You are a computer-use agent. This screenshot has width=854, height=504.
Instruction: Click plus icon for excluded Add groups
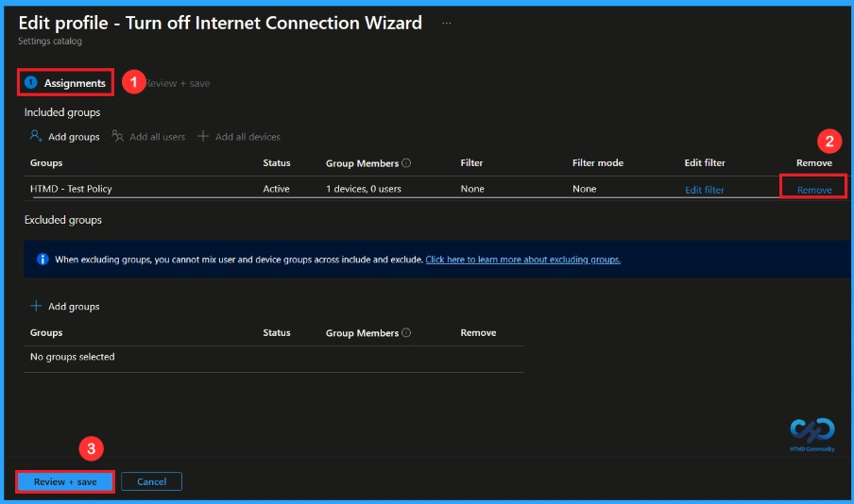(36, 306)
